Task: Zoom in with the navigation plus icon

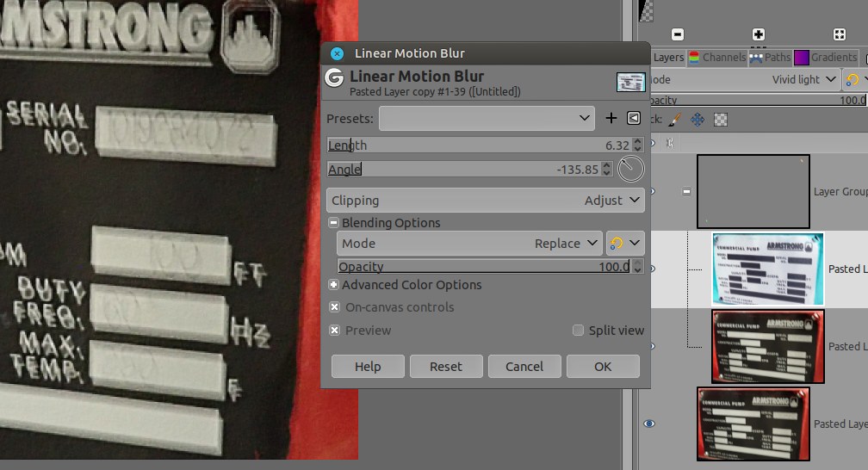Action: pos(759,34)
